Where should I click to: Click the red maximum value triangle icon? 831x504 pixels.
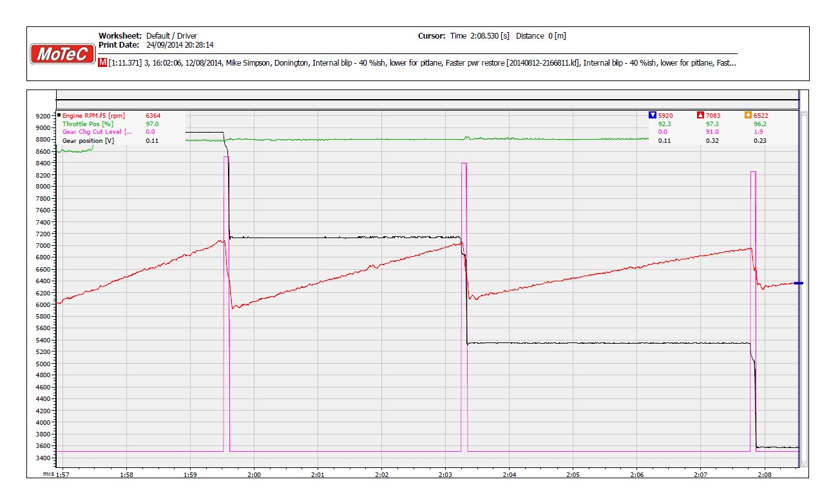[x=700, y=115]
